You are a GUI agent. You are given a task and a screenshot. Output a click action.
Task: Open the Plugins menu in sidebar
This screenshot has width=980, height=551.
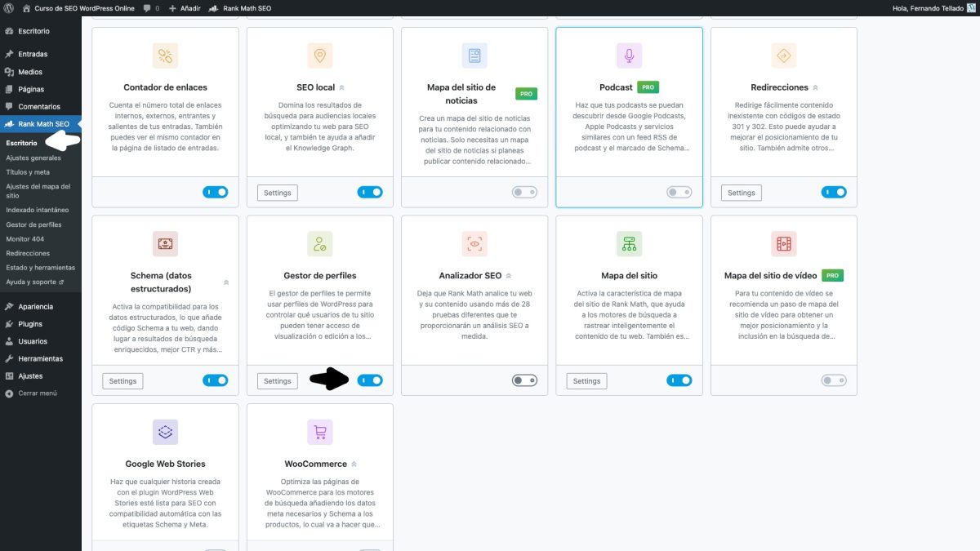tap(30, 324)
